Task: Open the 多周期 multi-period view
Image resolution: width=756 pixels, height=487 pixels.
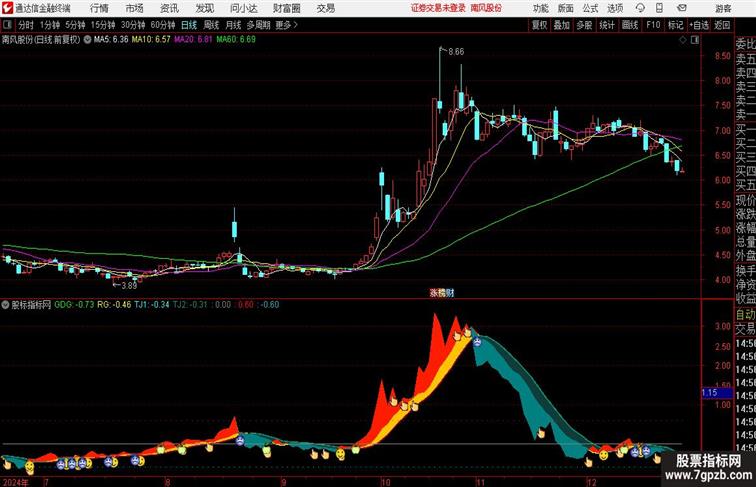Action: pyautogui.click(x=258, y=25)
